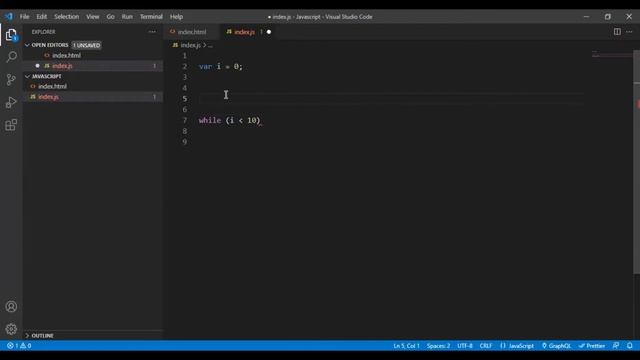Open the Selection menu
Image resolution: width=640 pixels, height=360 pixels.
(67, 17)
